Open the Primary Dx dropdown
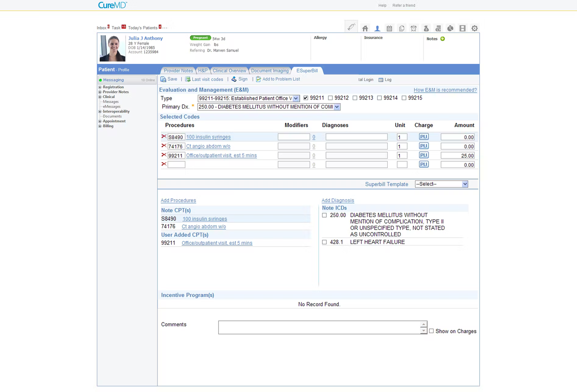Screen dimensions: 577x392 point(336,106)
